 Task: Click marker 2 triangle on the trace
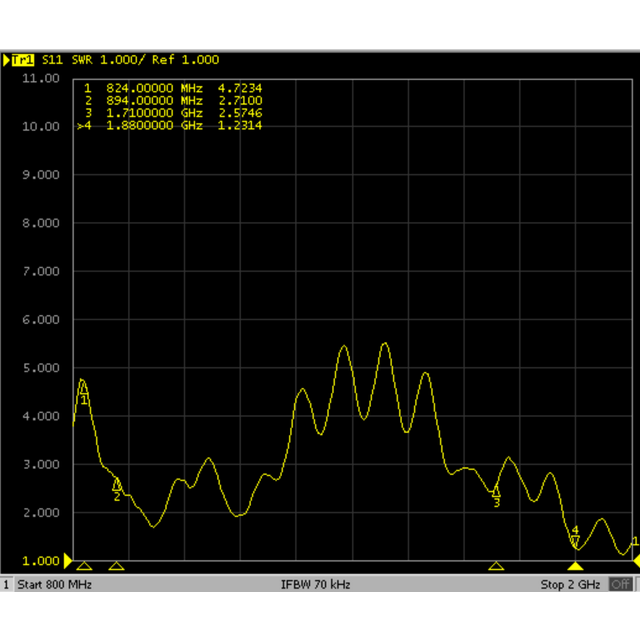tap(117, 484)
